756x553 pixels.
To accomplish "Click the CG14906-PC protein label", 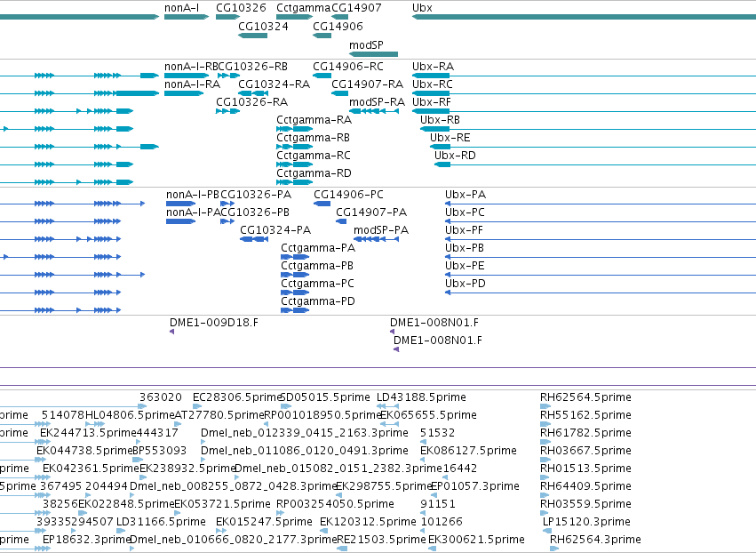I will [348, 195].
